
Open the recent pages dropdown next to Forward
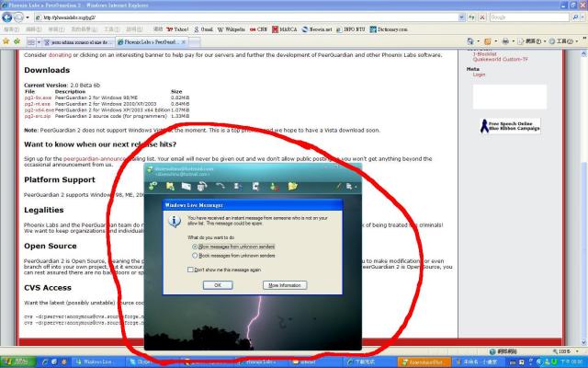click(28, 17)
